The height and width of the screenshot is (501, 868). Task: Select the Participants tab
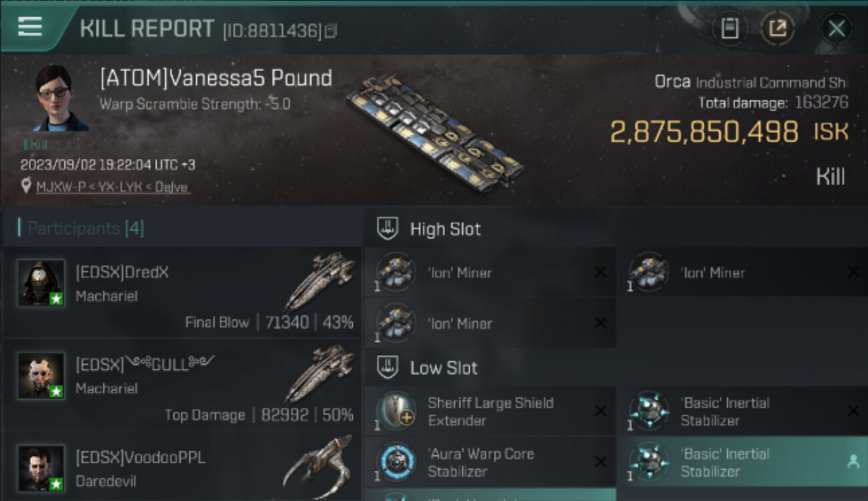tap(85, 228)
